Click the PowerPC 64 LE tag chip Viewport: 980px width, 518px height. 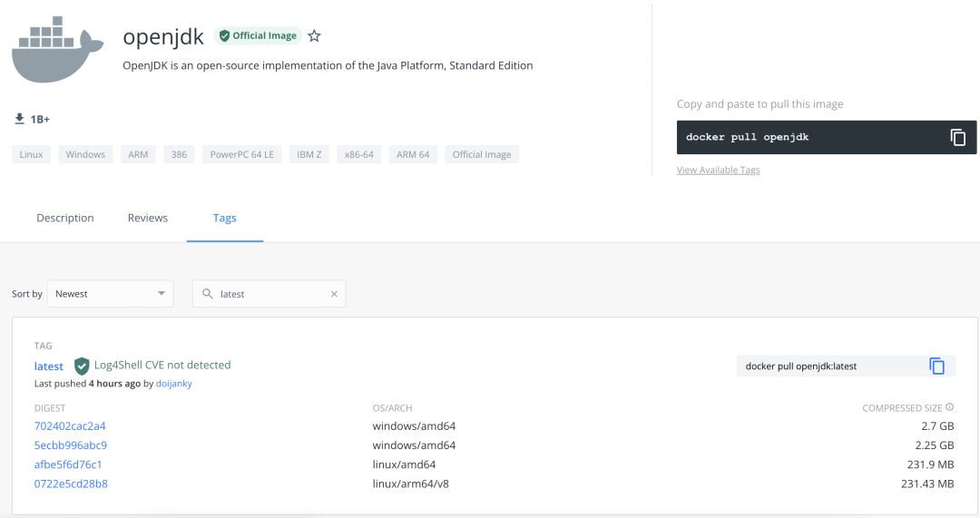coord(241,154)
